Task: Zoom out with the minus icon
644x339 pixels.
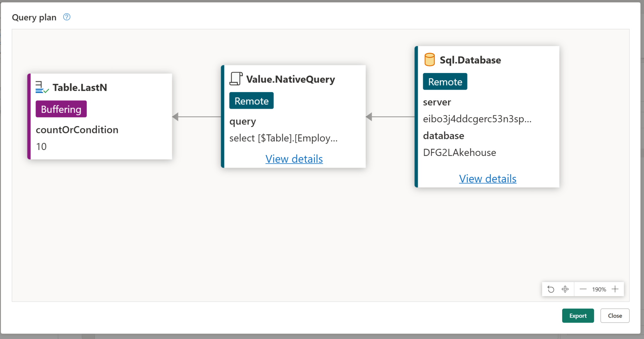Action: pos(583,289)
